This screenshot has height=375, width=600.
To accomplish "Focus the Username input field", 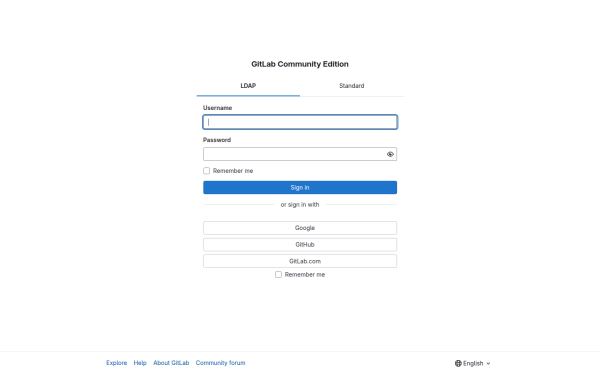I will point(300,122).
